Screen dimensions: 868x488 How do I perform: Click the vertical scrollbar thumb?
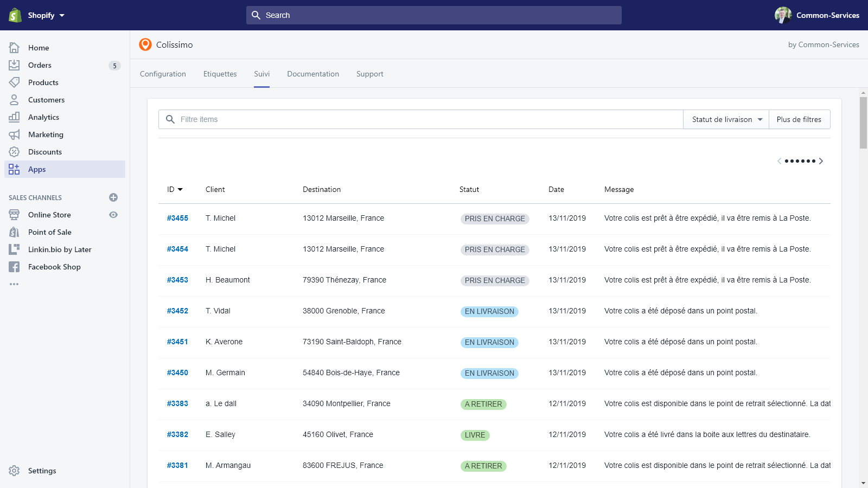click(863, 123)
